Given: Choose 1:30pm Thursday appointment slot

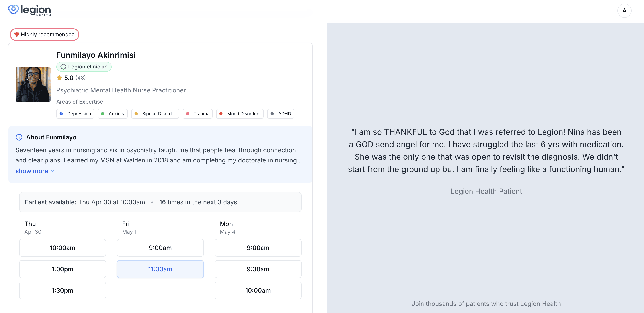Looking at the screenshot, I should pyautogui.click(x=62, y=290).
